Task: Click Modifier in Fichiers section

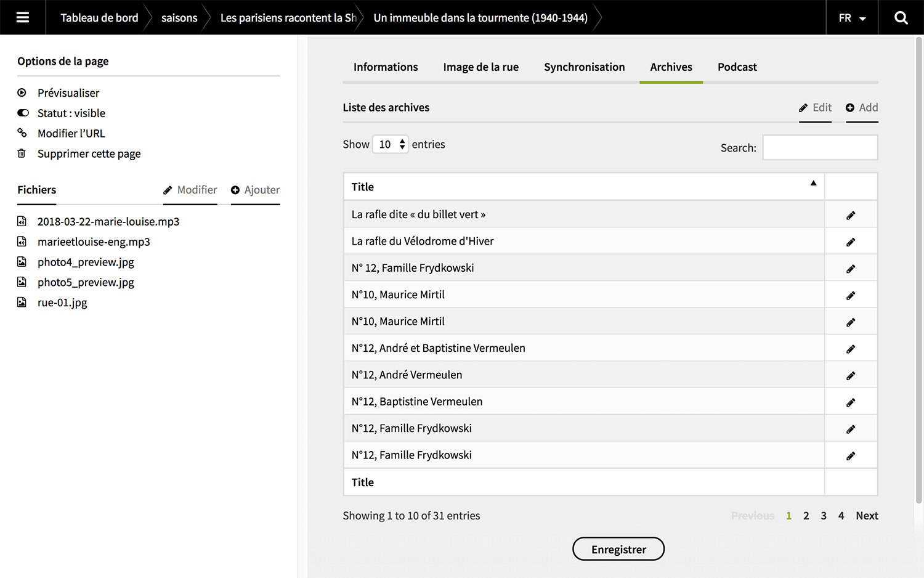Action: tap(190, 190)
